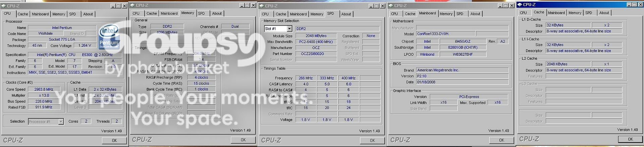Minimize the window showing the SPD tab
The width and height of the screenshot is (644, 147).
point(371,6)
